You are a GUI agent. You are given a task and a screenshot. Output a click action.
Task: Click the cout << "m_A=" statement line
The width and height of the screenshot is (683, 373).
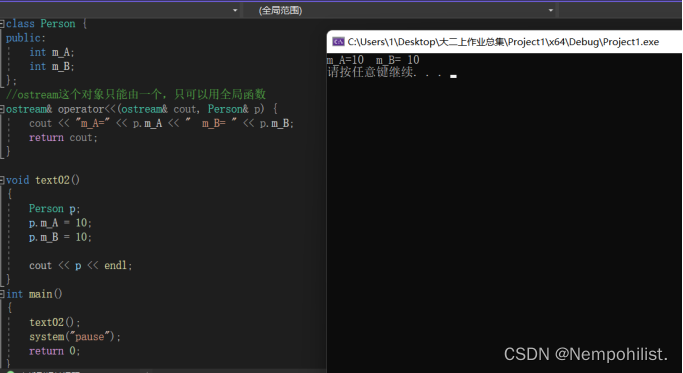162,123
